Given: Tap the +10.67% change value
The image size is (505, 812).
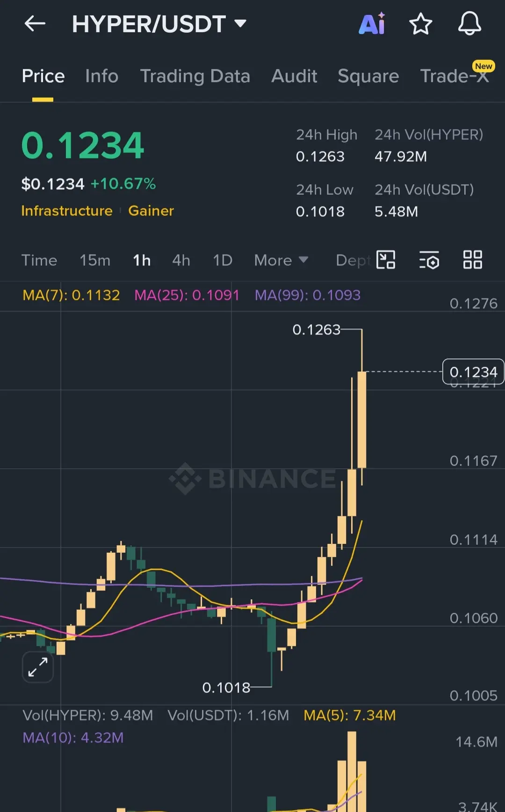Looking at the screenshot, I should tap(123, 184).
